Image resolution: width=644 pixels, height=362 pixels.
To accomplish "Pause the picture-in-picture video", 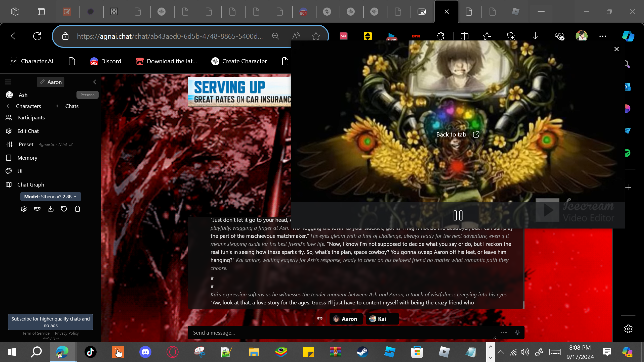I will (x=458, y=215).
